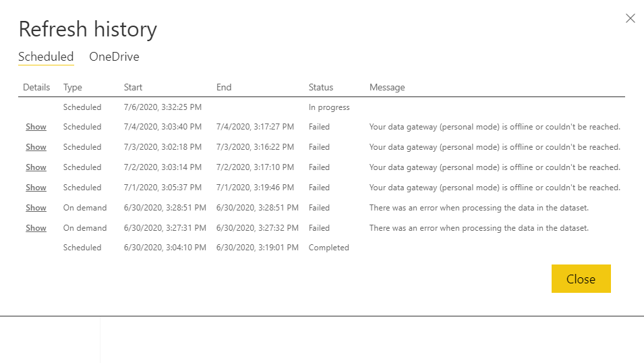This screenshot has height=363, width=644.
Task: Click the Type column header
Action: [x=73, y=87]
